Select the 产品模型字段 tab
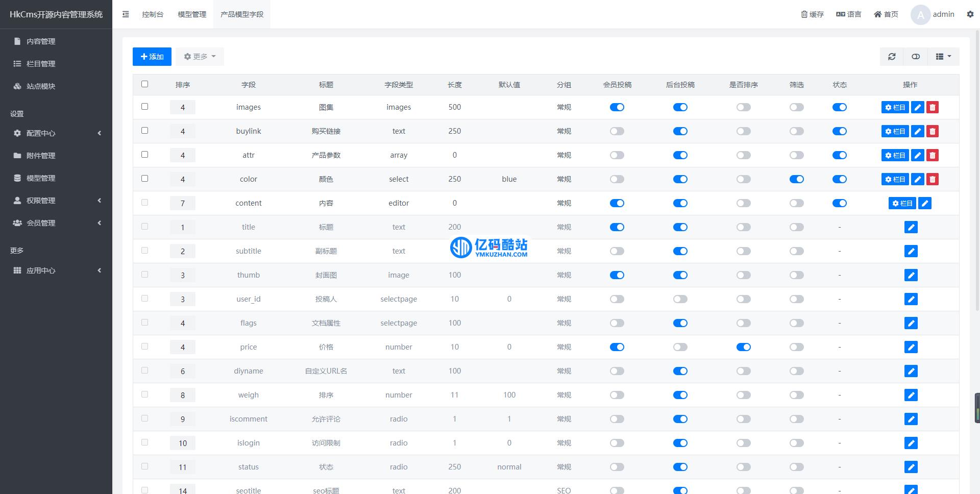980x494 pixels. pos(242,14)
